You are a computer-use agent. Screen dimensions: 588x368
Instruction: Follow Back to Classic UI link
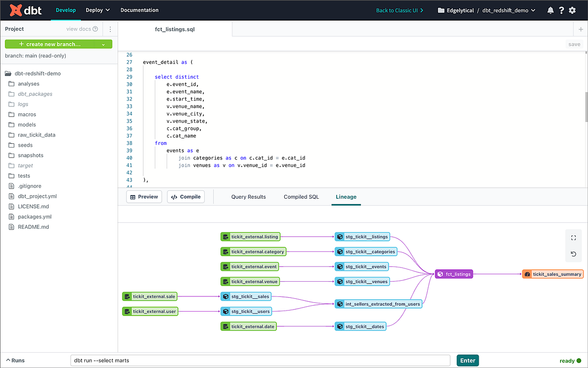400,10
